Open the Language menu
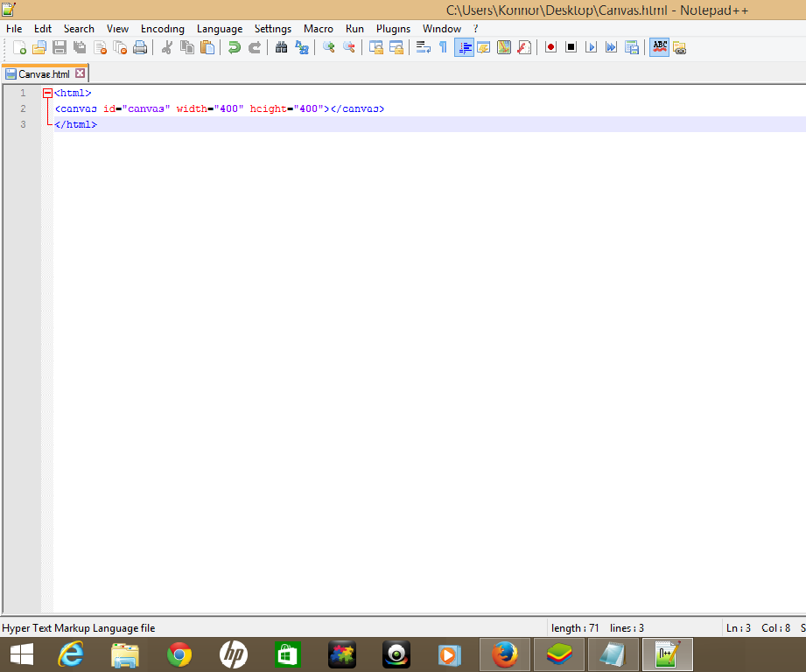The height and width of the screenshot is (672, 806). [220, 29]
